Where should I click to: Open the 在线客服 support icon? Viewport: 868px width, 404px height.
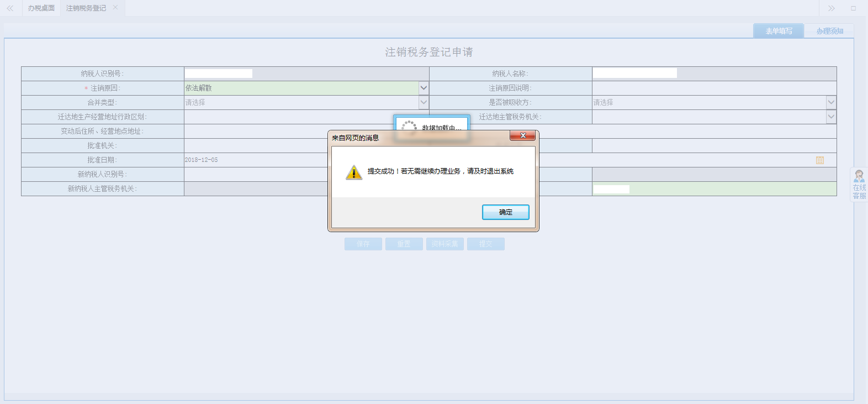(859, 185)
